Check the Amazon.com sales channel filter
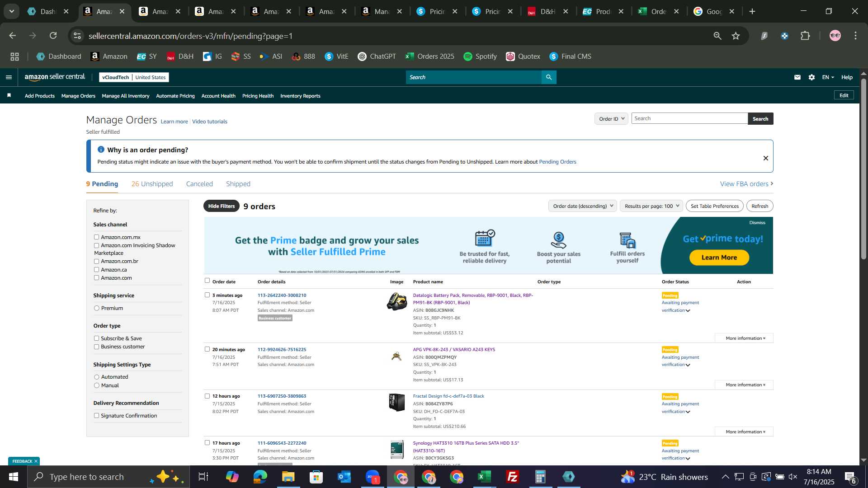This screenshot has height=488, width=868. pos(96,277)
